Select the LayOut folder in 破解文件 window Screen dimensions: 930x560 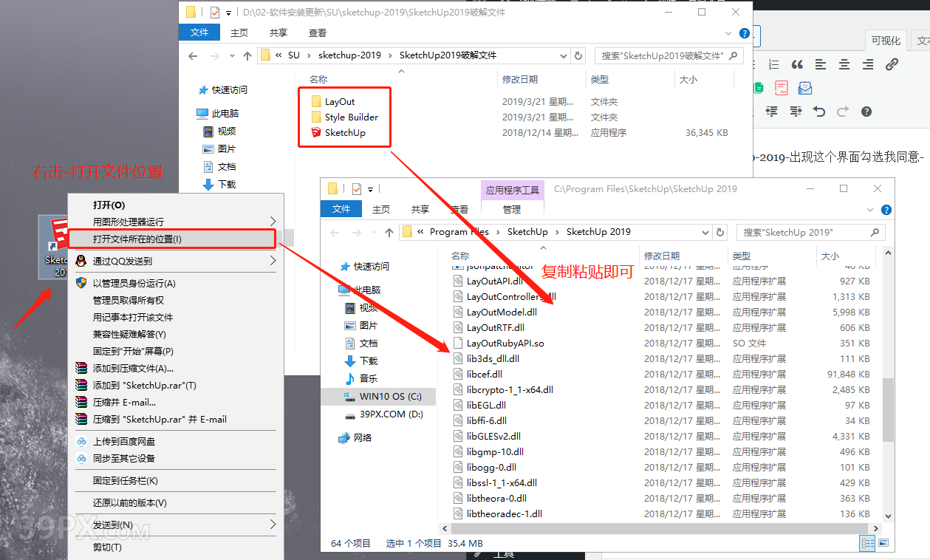pos(340,102)
